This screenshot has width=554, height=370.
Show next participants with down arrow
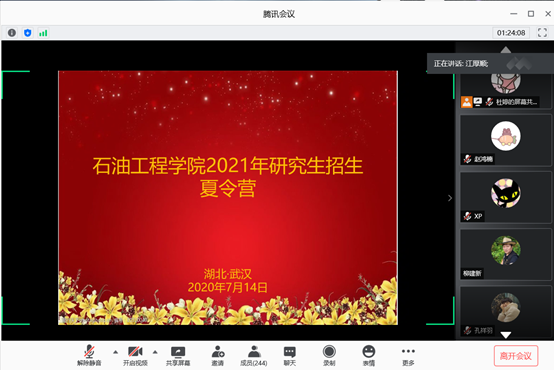coord(506,335)
